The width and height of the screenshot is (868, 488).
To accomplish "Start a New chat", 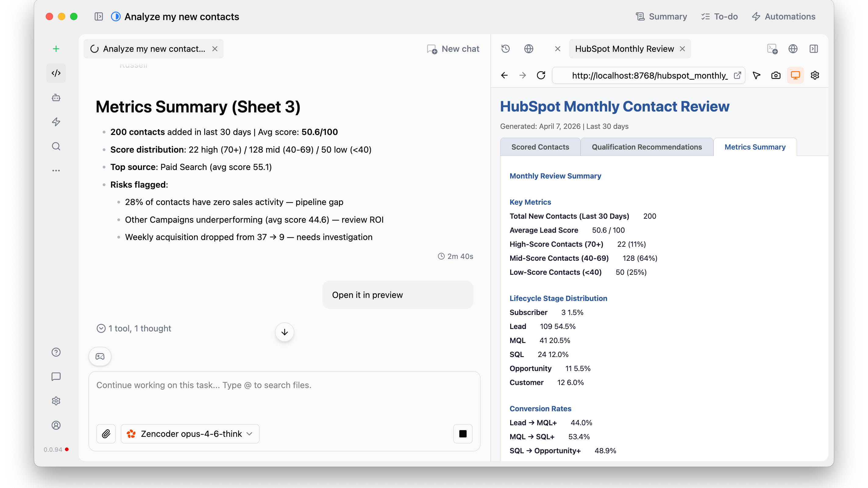I will 453,49.
